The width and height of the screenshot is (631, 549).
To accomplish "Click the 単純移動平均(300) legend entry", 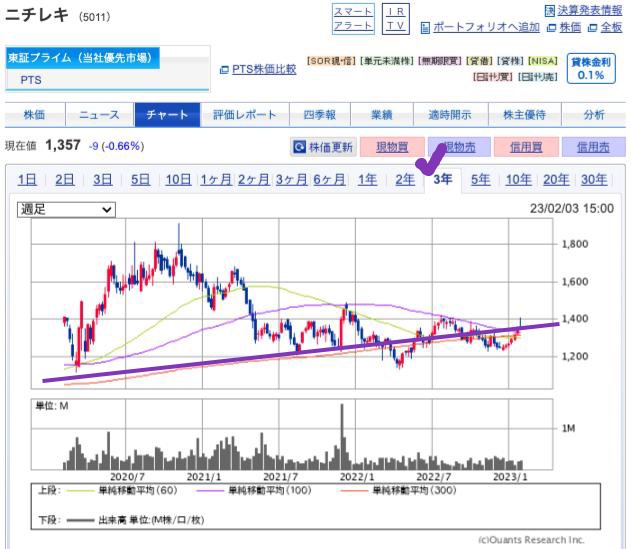I will (398, 490).
